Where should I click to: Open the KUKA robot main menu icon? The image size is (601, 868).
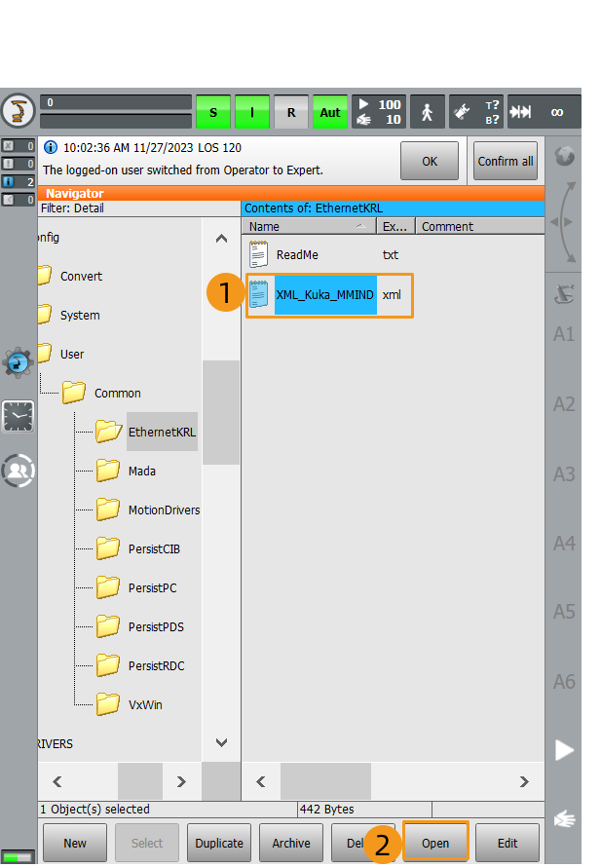click(19, 111)
